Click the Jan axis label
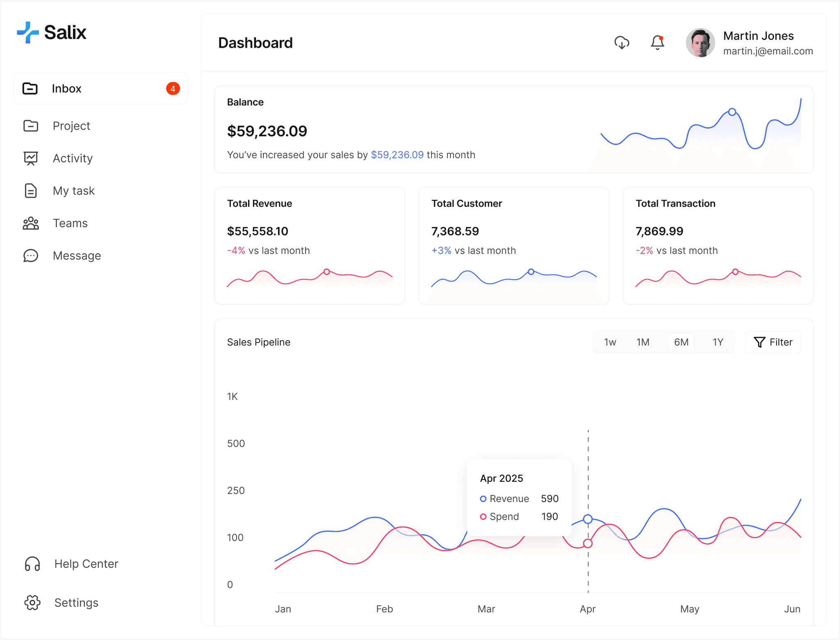Viewport: 840px width, 640px height. click(283, 609)
